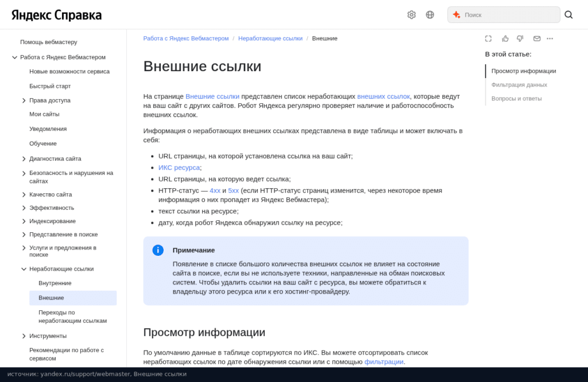Open the language globe icon
Image resolution: width=588 pixels, height=382 pixels.
430,14
